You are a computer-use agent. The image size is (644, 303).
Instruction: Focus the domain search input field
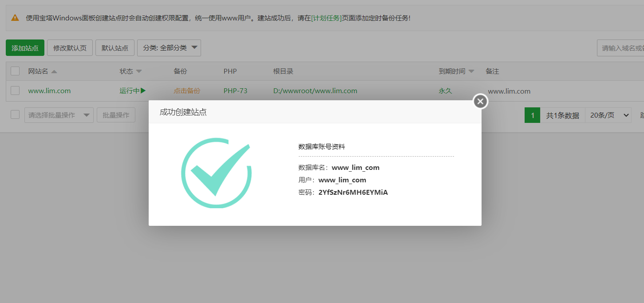pyautogui.click(x=620, y=48)
